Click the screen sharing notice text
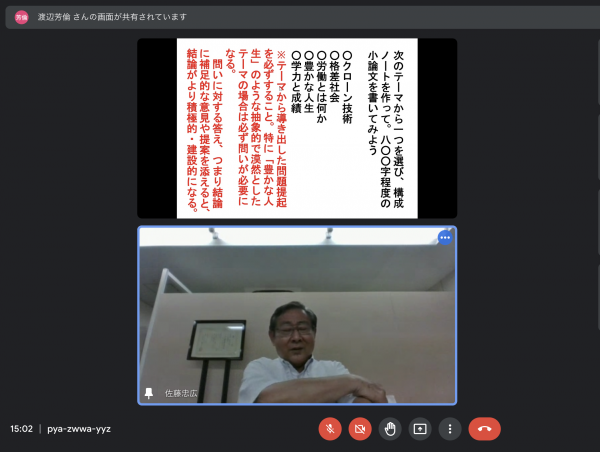600x452 pixels. (112, 17)
